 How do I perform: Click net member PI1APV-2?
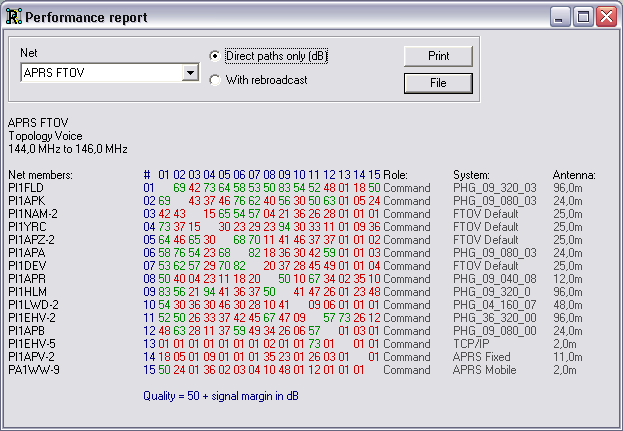click(31, 357)
